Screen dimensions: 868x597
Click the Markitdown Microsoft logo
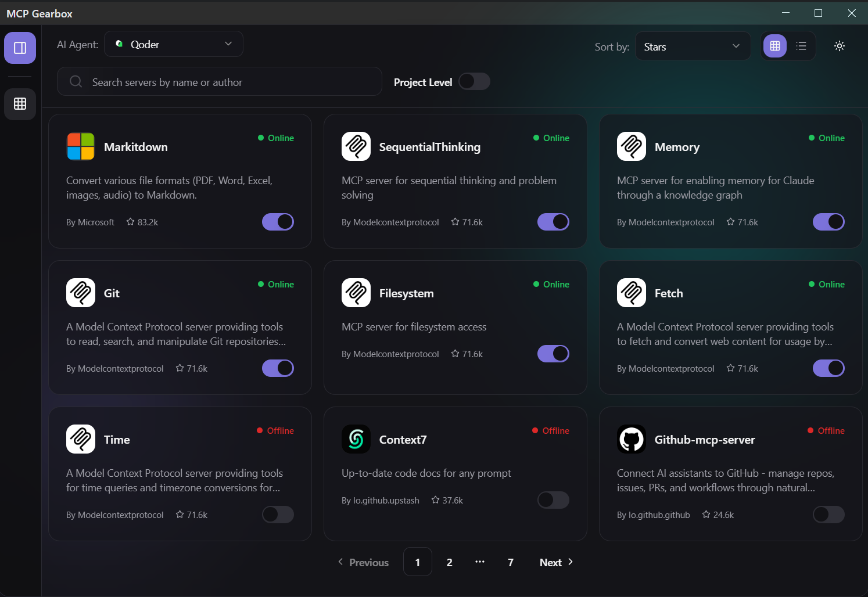[x=81, y=146]
